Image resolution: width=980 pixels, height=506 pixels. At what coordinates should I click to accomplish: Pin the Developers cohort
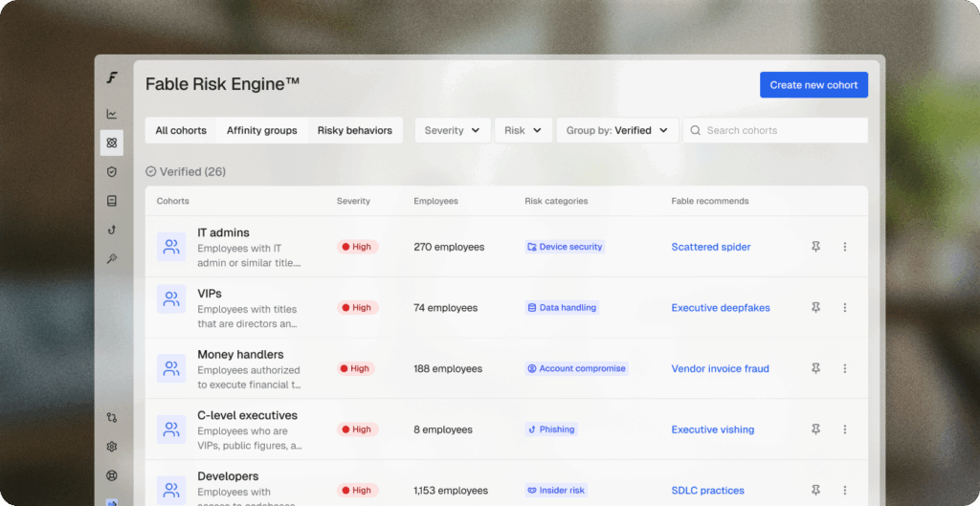(815, 491)
